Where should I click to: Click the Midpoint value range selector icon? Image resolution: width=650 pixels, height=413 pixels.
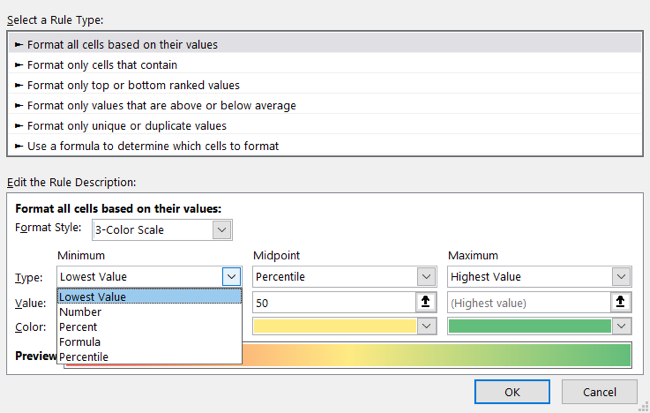(426, 302)
